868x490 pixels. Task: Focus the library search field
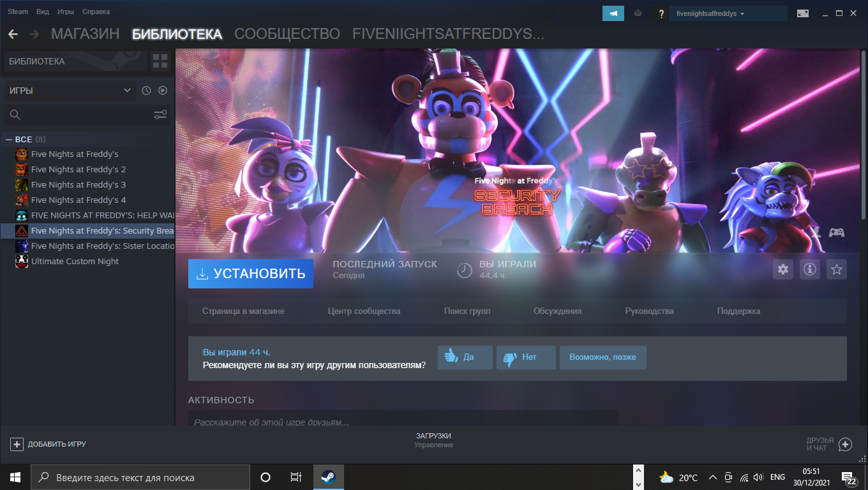pos(77,115)
